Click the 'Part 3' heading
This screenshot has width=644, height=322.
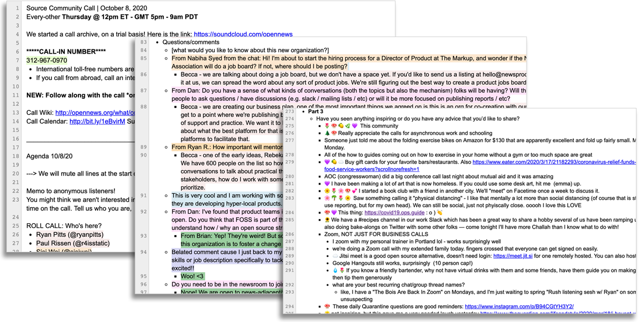point(316,111)
